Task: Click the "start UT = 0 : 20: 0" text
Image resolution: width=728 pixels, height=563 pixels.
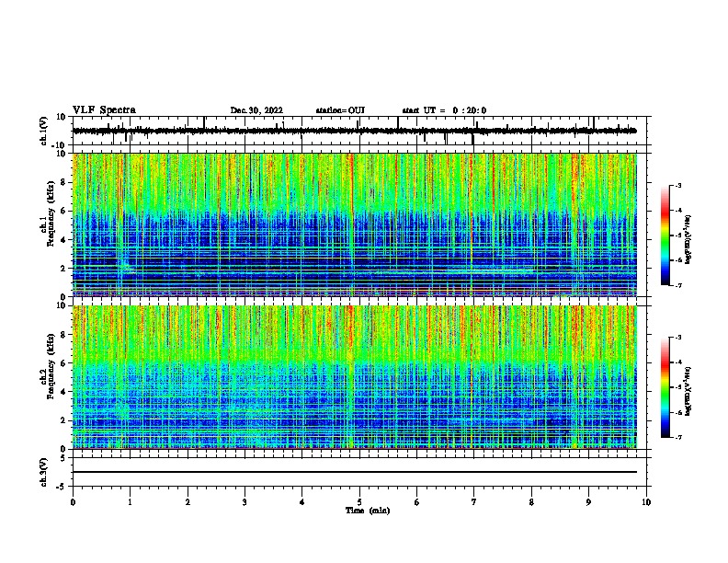Action: tap(444, 110)
